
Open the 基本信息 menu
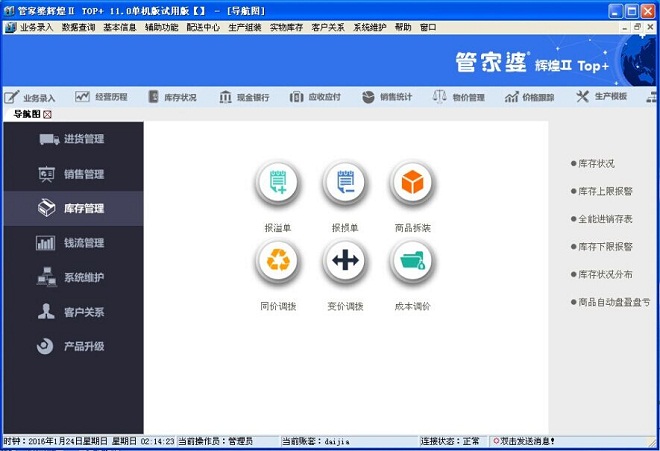(120, 27)
